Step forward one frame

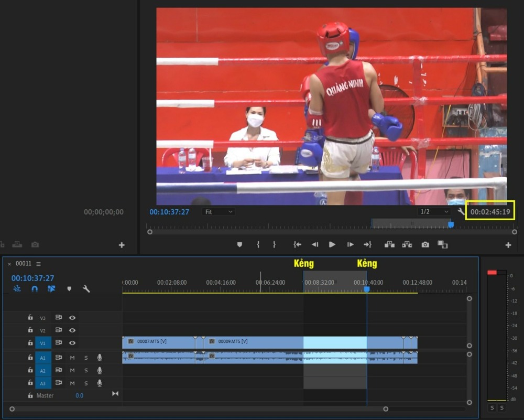350,244
